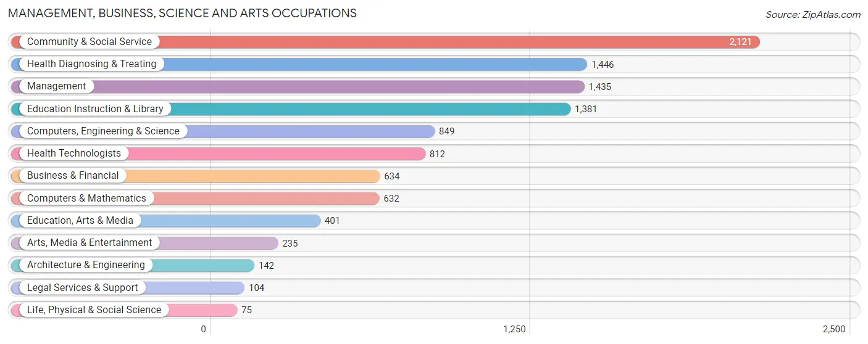Click the chart title heading
This screenshot has height=344, width=868.
183,13
